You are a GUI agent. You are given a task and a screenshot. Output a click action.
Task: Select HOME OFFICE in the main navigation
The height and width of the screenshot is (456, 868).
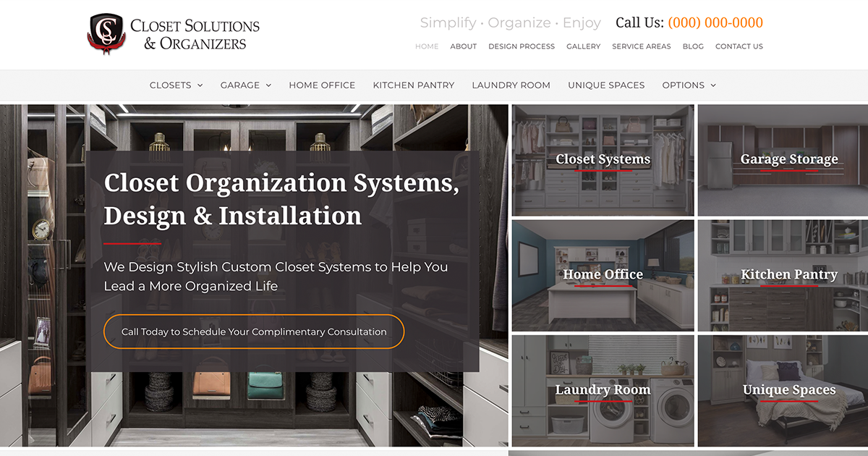(x=322, y=85)
